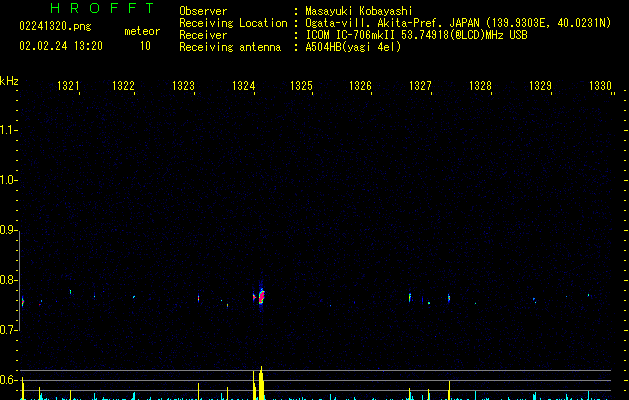Click the 1324 time marker
This screenshot has width=629, height=400.
tap(243, 86)
